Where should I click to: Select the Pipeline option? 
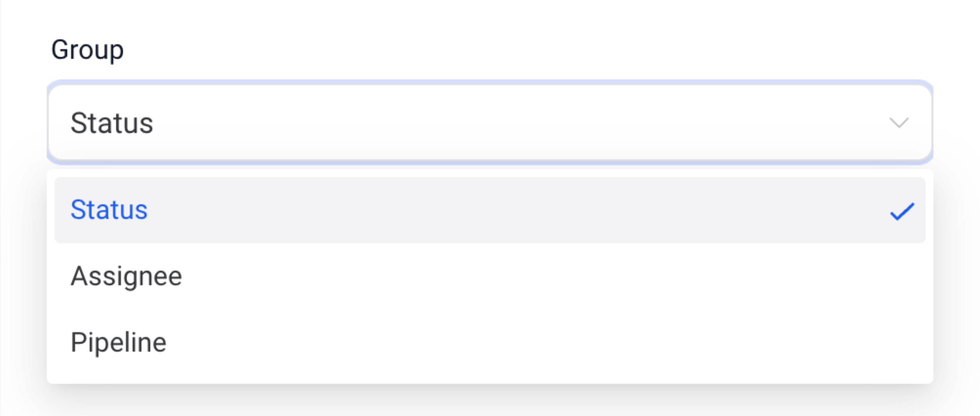point(490,342)
